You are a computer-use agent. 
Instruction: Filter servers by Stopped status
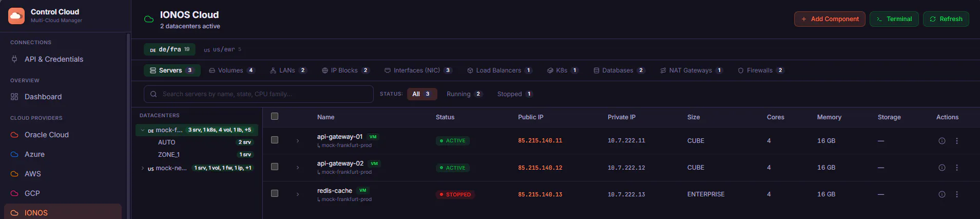pyautogui.click(x=515, y=94)
